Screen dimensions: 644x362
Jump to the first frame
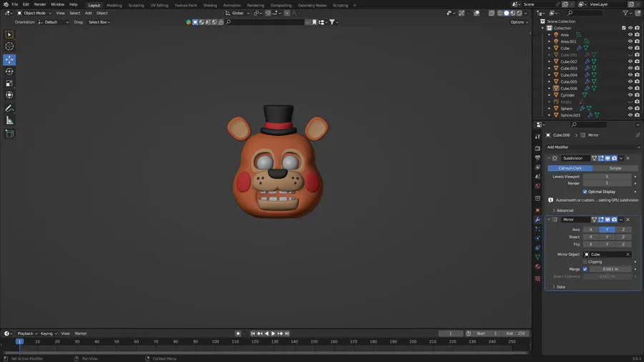[253, 333]
